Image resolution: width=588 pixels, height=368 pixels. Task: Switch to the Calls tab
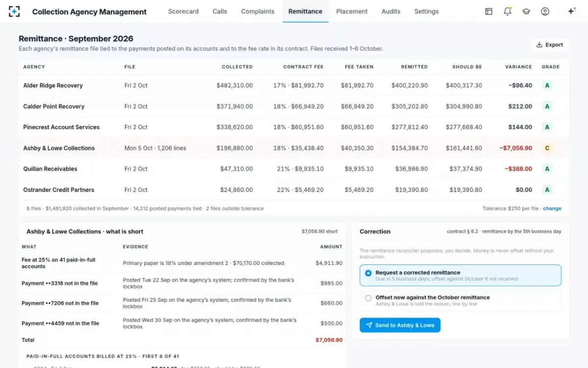tap(220, 11)
